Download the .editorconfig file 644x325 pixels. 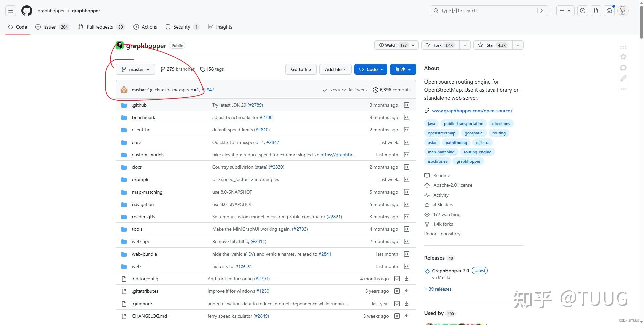coord(407,279)
